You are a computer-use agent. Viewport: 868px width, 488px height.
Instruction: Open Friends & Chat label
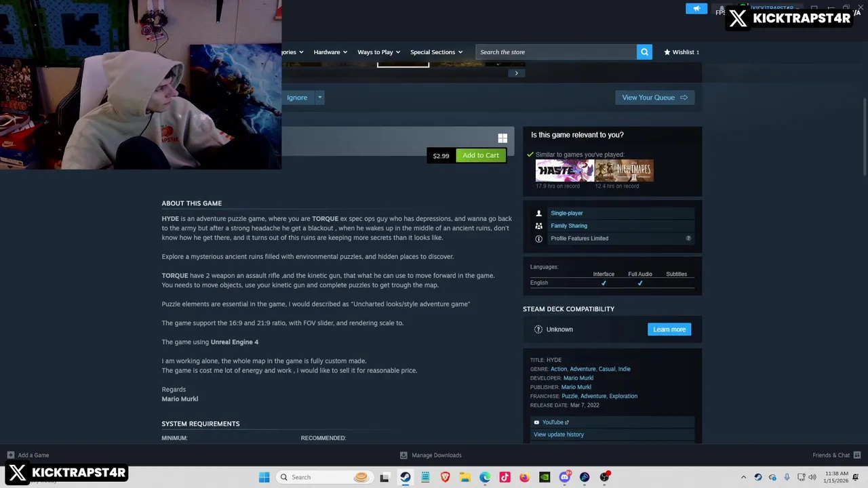831,455
